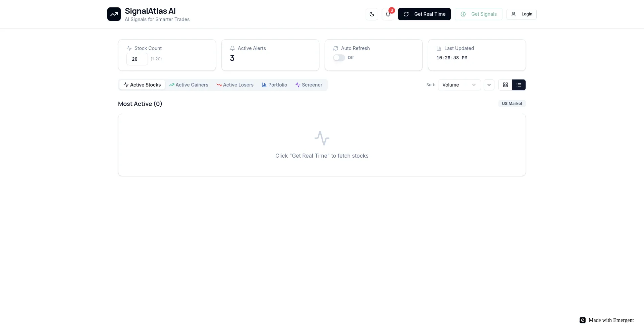Image resolution: width=644 pixels, height=333 pixels.
Task: Switch to list layout mode
Action: coord(519,85)
